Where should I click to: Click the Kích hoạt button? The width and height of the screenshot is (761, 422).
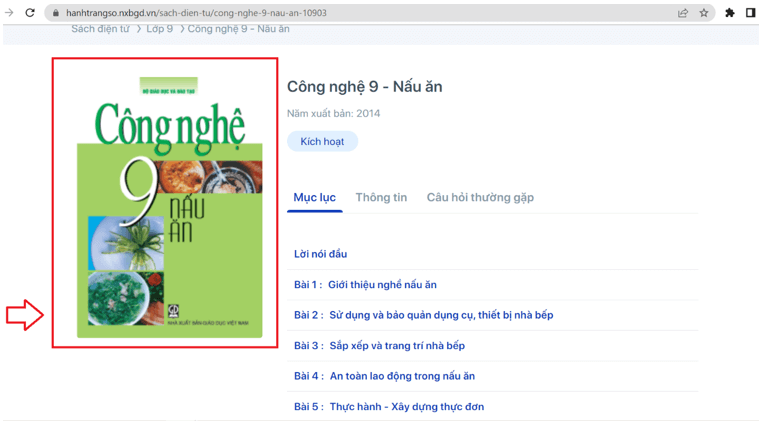[322, 142]
